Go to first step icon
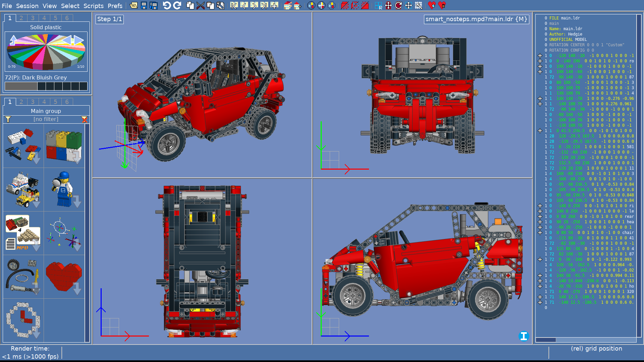Viewport: 644px width, 362px height. pyautogui.click(x=234, y=5)
